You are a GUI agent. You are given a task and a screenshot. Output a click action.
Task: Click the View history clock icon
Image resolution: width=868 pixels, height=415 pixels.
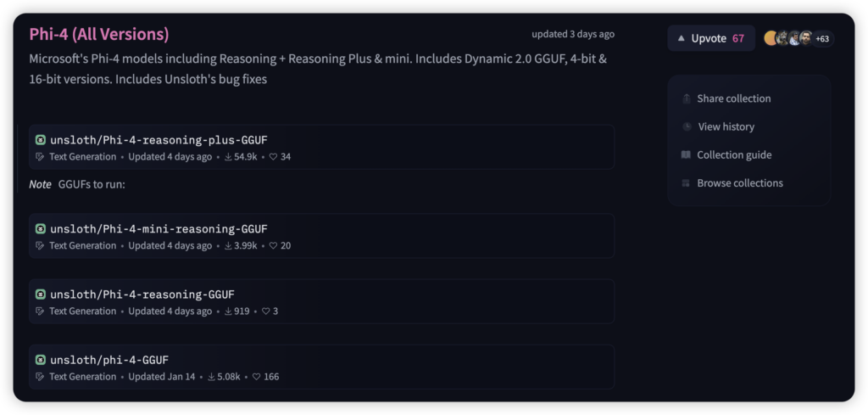tap(687, 127)
